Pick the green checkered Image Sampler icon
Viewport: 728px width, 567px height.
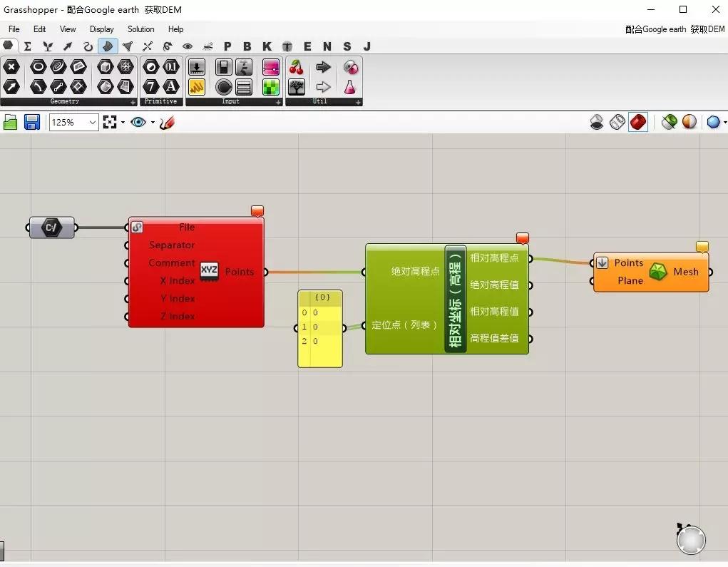271,87
